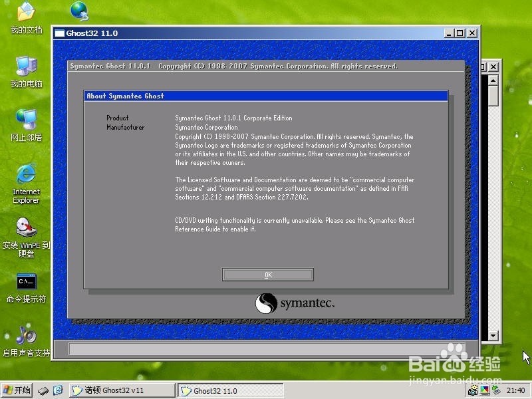Click the 'Symantec Ghost 11.0.1 Corporate Edition' text
The width and height of the screenshot is (532, 399).
point(233,118)
